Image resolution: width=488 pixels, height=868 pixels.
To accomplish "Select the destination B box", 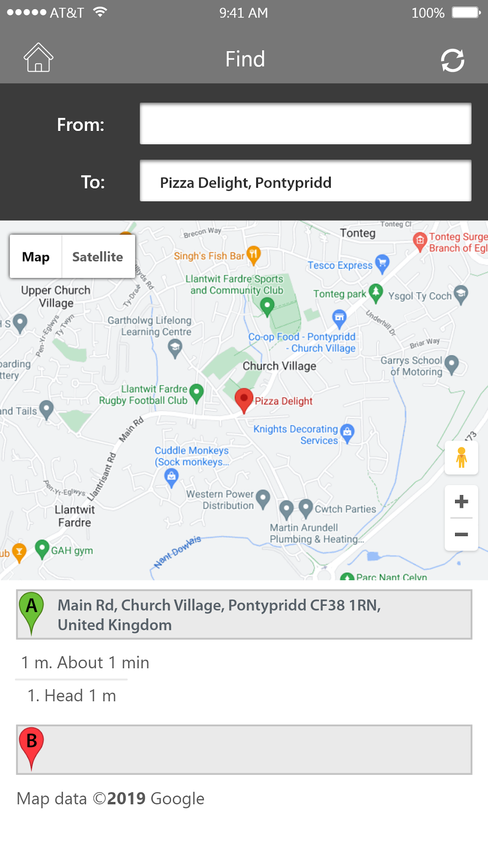I will point(244,750).
